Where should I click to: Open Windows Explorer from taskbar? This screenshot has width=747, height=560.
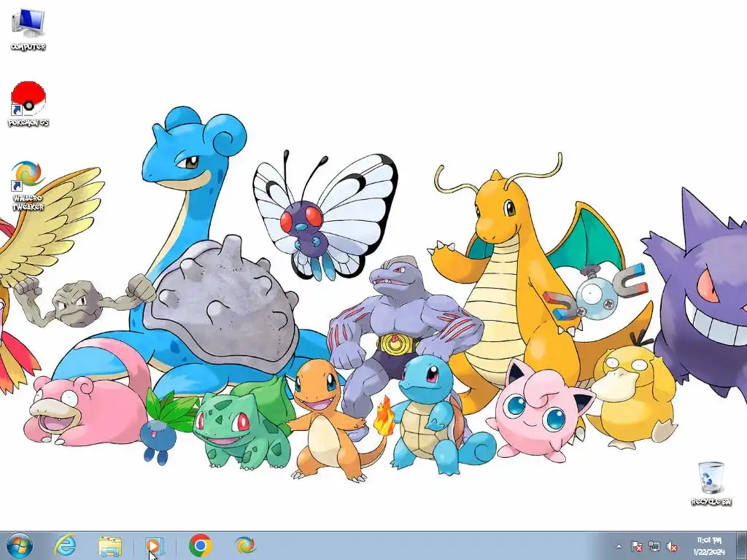point(110,545)
